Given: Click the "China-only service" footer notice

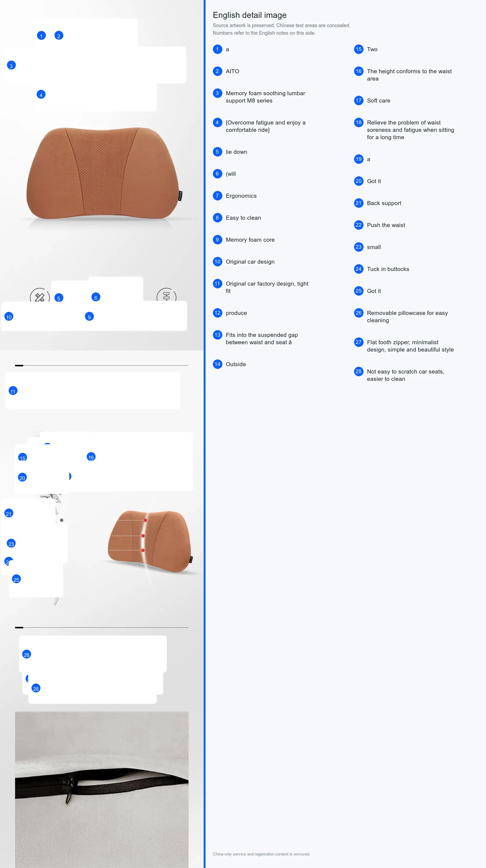Looking at the screenshot, I should click(261, 854).
